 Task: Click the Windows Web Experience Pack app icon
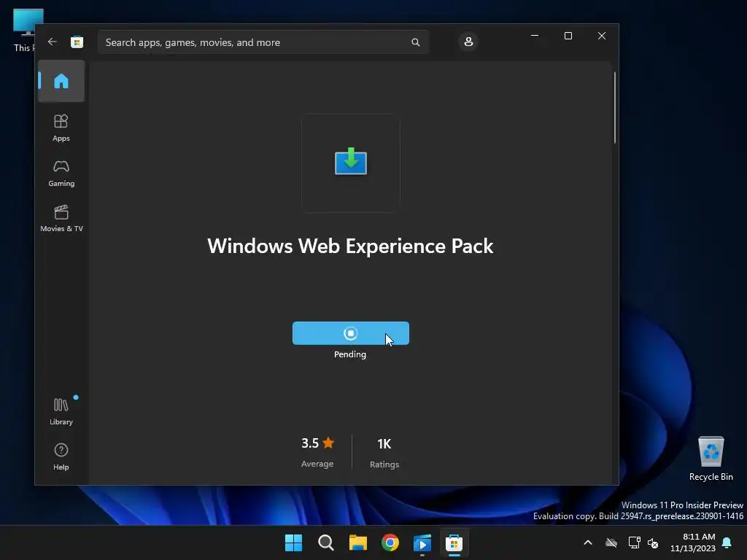[351, 163]
